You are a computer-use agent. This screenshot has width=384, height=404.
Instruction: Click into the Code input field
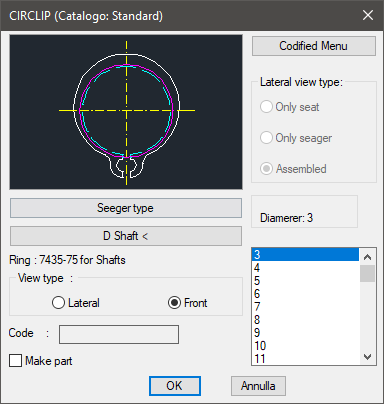click(119, 334)
